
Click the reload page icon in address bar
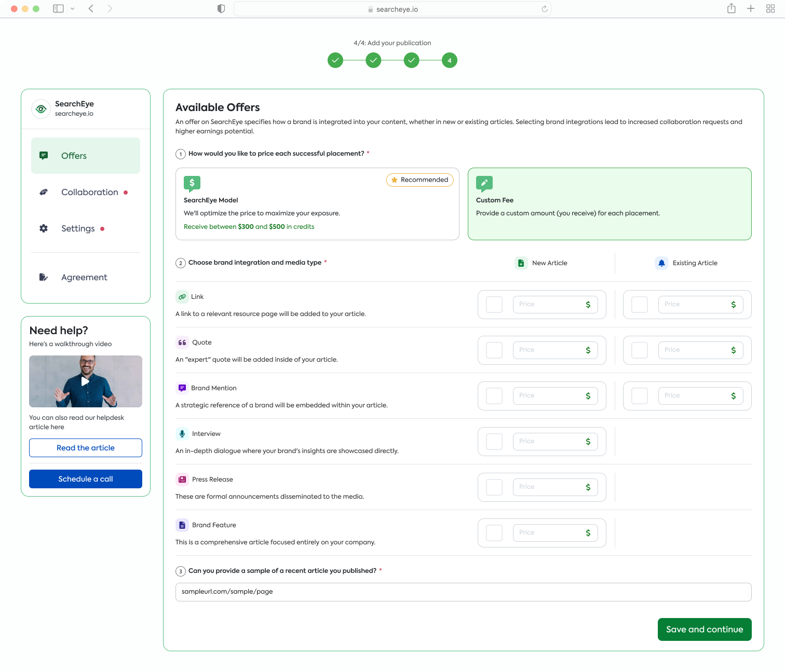click(x=544, y=9)
